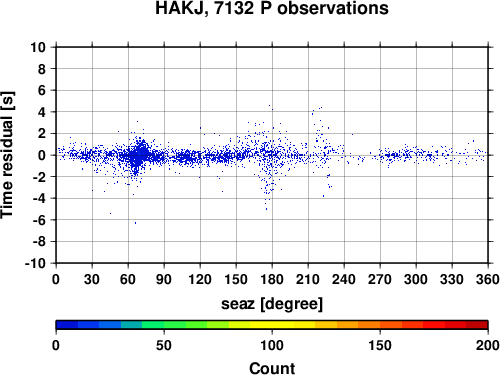Viewport: 500px width, 375px height.
Task: Click the Time residual [s] axis label
Action: [7, 155]
